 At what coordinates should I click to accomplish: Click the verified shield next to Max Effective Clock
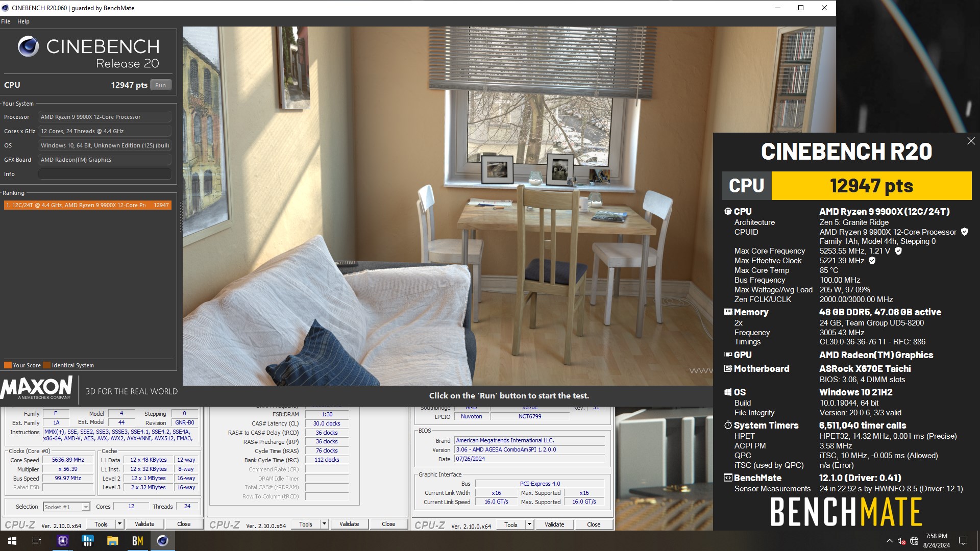click(872, 260)
